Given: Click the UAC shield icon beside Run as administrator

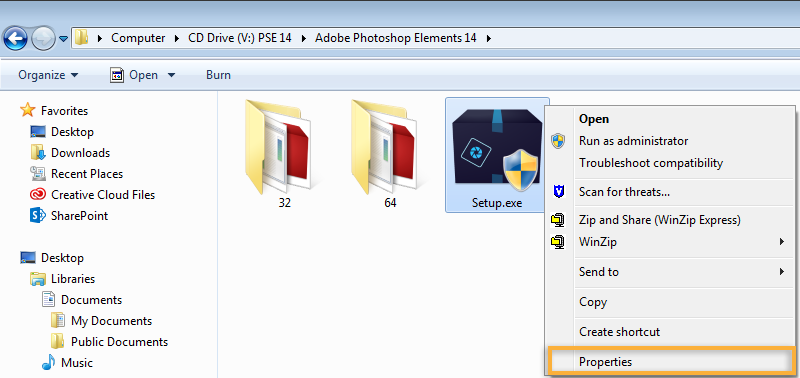Looking at the screenshot, I should (x=558, y=141).
